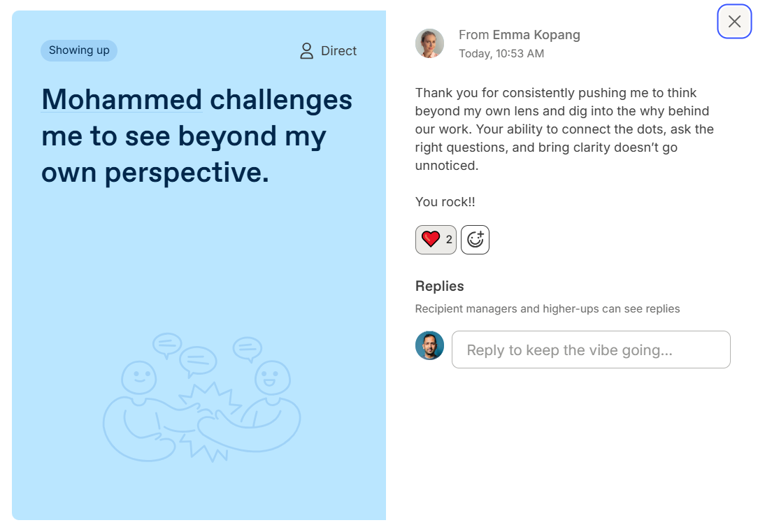Click Emma Kopang's profile photo
This screenshot has width=758, height=532.
[x=429, y=43]
